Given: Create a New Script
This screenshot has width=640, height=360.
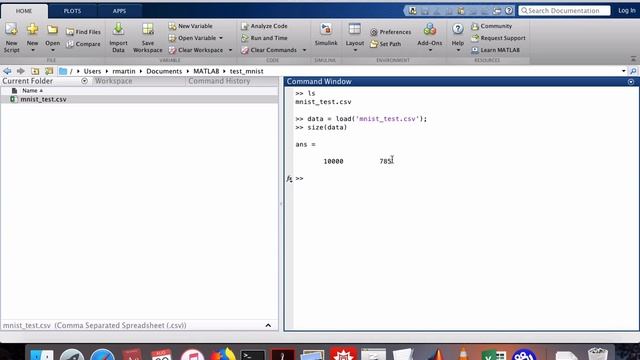Looking at the screenshot, I should pos(11,38).
